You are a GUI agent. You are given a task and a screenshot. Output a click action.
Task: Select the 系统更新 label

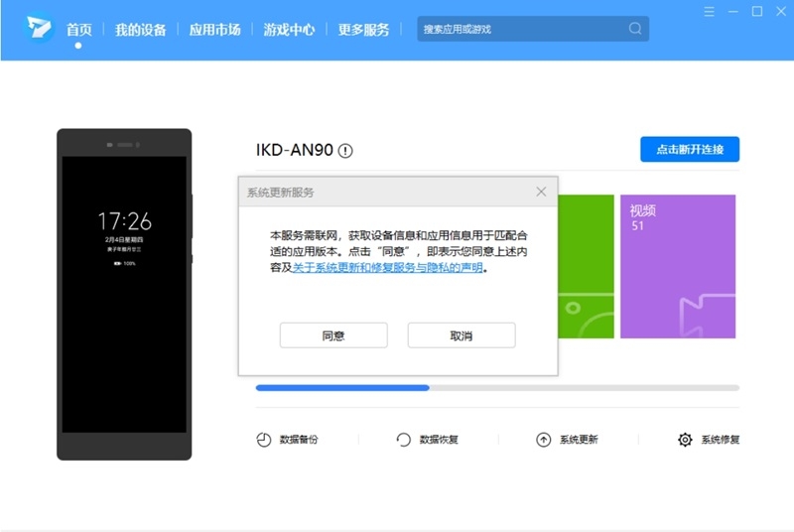tap(579, 440)
